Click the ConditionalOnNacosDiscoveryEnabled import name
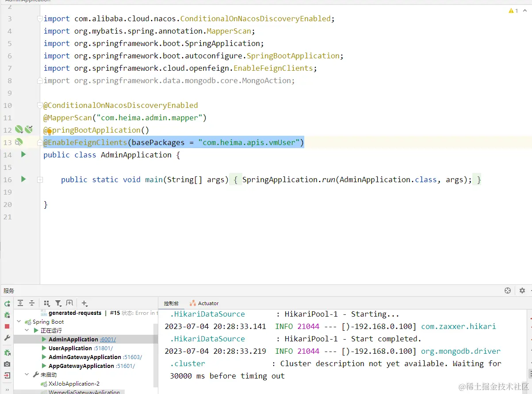This screenshot has height=394, width=532. click(255, 19)
